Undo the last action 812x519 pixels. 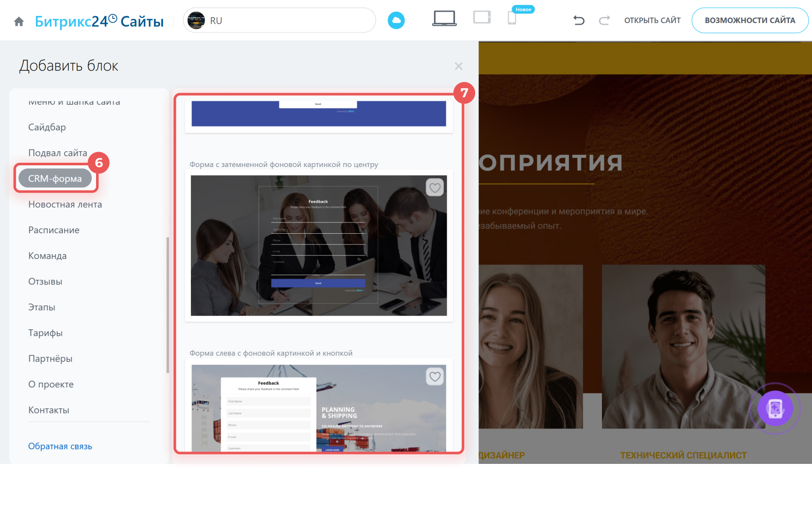578,20
